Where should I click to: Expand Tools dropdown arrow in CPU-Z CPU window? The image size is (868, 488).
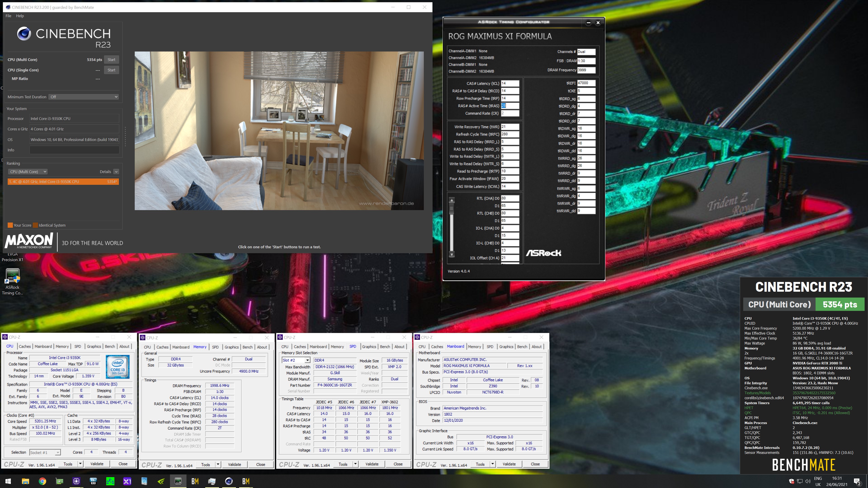click(80, 464)
